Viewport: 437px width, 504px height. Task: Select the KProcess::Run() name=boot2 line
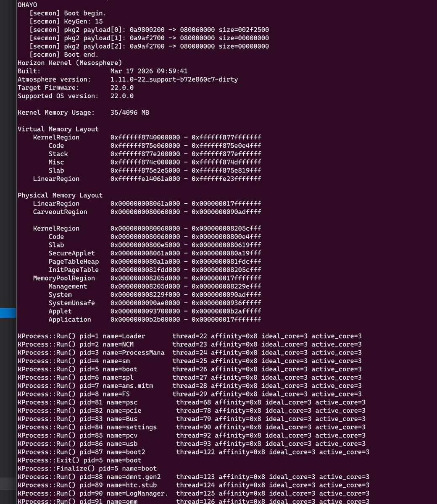(x=194, y=452)
